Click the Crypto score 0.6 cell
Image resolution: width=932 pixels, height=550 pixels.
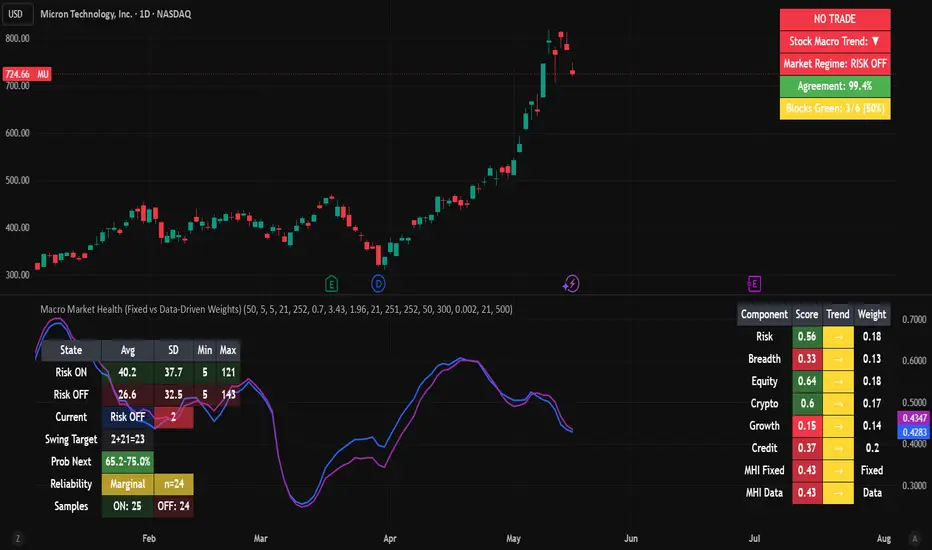pyautogui.click(x=807, y=403)
